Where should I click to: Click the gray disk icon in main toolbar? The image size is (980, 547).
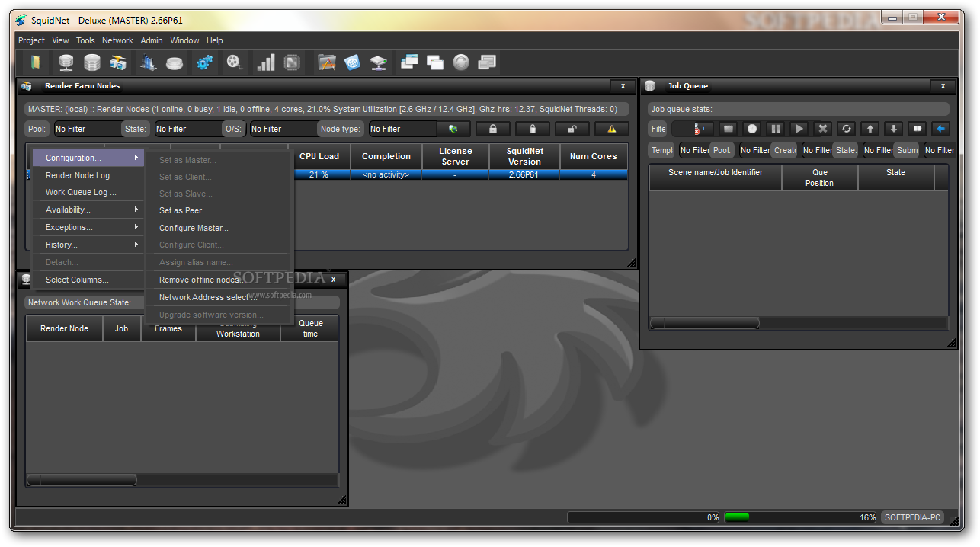[x=175, y=62]
